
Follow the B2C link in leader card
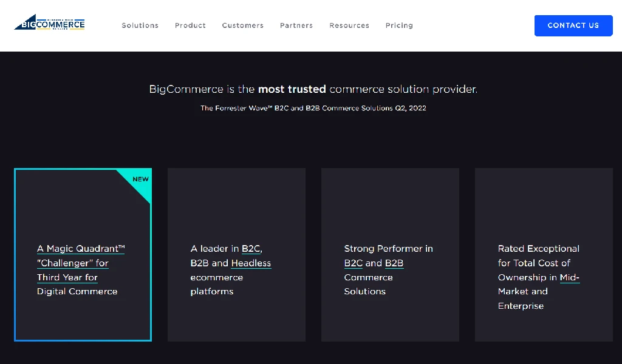tap(251, 249)
